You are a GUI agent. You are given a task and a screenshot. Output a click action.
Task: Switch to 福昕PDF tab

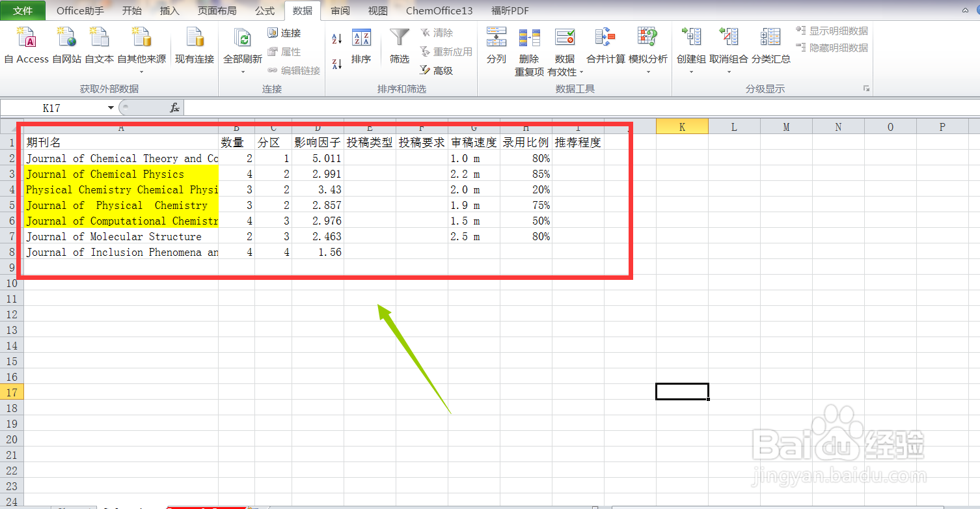coord(510,10)
